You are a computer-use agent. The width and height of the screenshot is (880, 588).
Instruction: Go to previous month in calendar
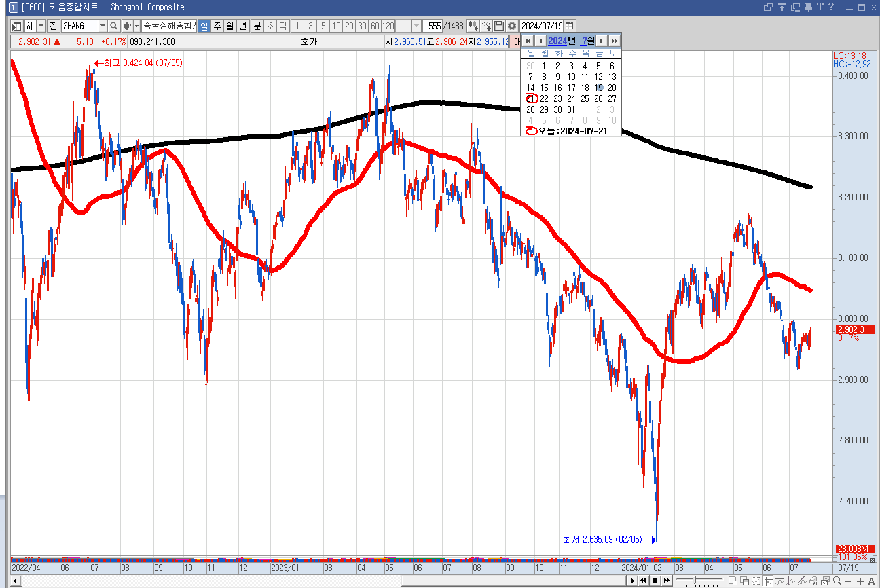(x=540, y=41)
